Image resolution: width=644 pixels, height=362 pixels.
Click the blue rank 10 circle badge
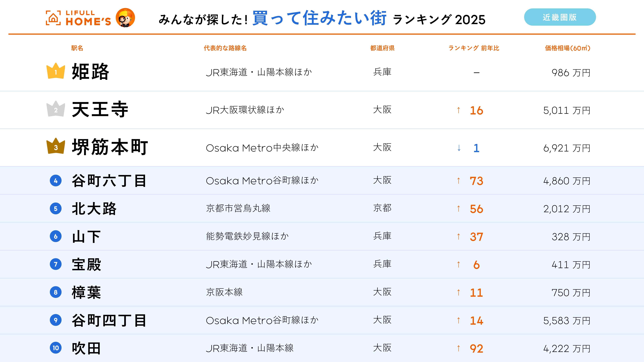click(x=56, y=348)
